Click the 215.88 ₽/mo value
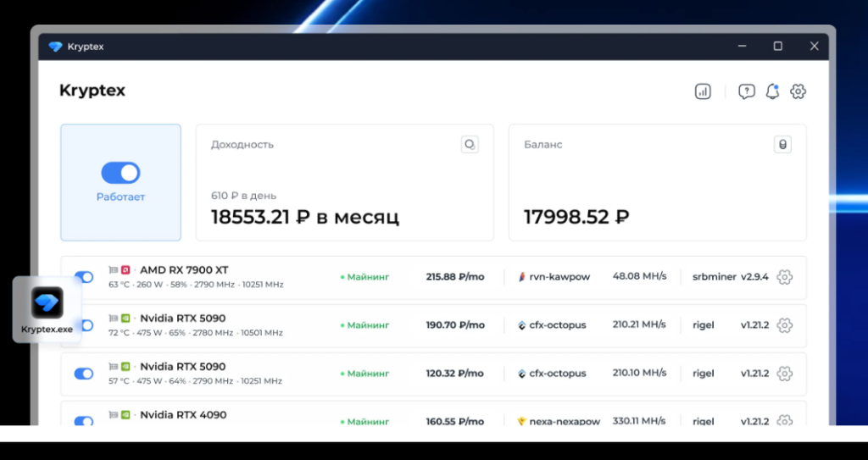Image resolution: width=868 pixels, height=460 pixels. 455,277
